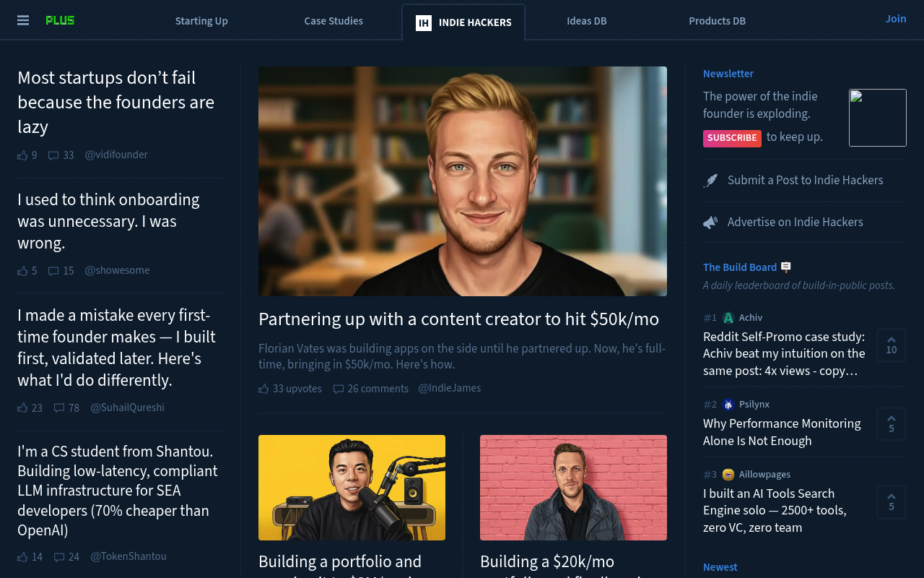Visit @showesome profile
The image size is (924, 578).
click(x=117, y=271)
